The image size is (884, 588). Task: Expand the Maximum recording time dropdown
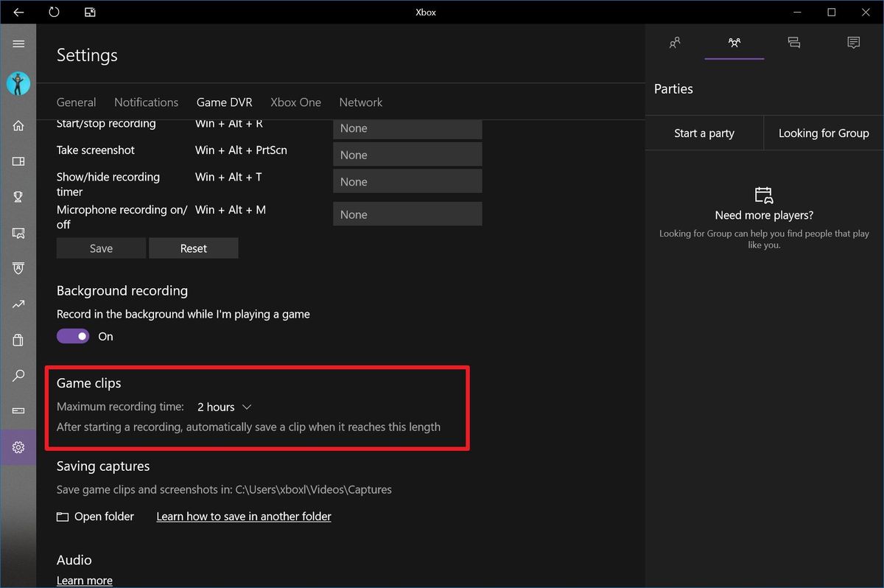click(x=224, y=406)
